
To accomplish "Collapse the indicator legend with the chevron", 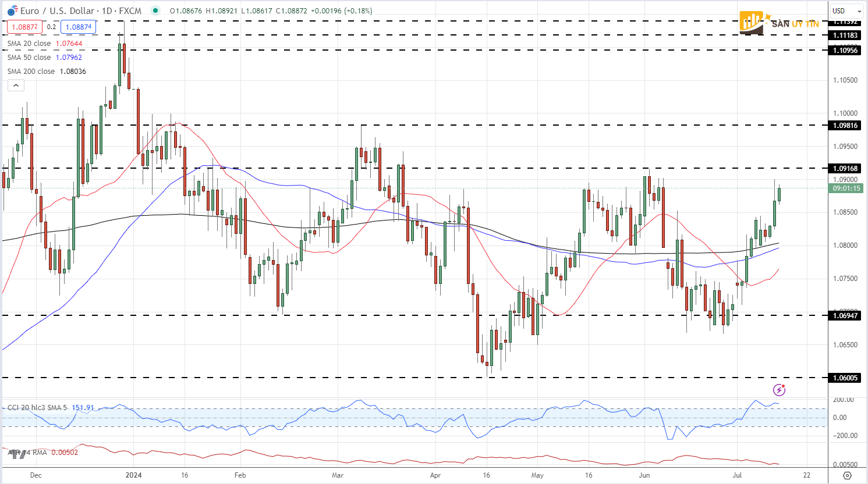I will coord(16,86).
